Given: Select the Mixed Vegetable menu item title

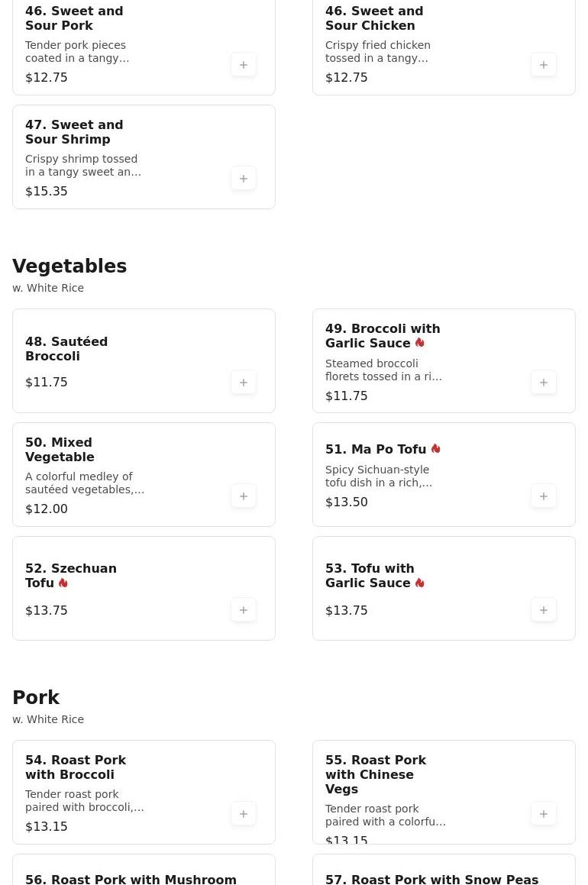Looking at the screenshot, I should (x=60, y=450).
